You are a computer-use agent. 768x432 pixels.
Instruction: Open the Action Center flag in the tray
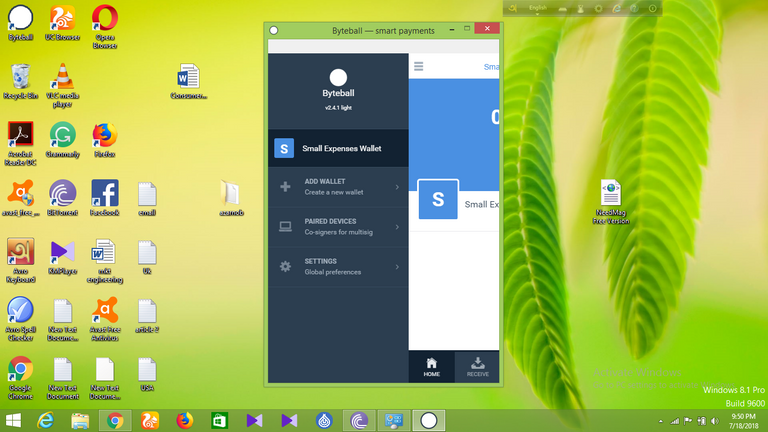pos(688,421)
